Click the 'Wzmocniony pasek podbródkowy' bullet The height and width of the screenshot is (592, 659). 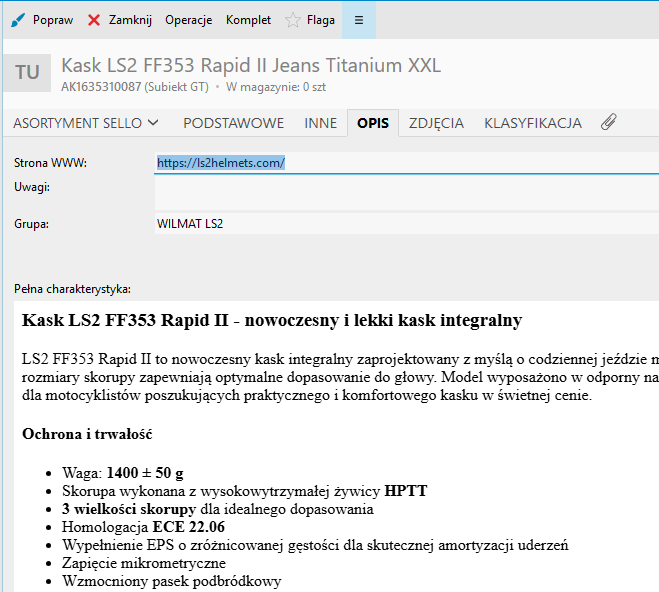(x=171, y=581)
